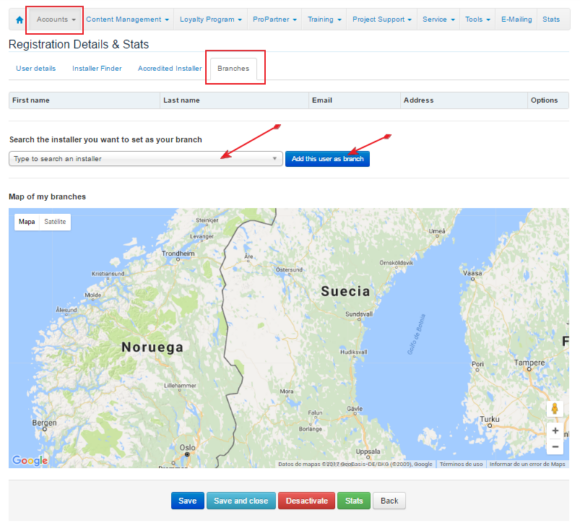
Task: Switch map to Mapa view
Action: [27, 222]
